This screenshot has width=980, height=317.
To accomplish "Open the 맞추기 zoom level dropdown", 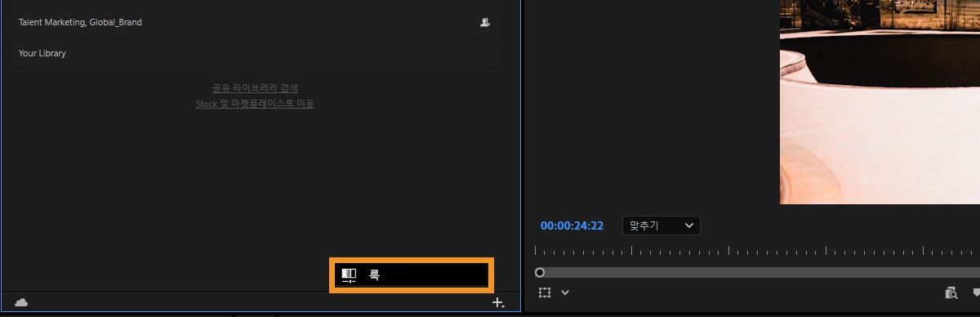I will (661, 225).
